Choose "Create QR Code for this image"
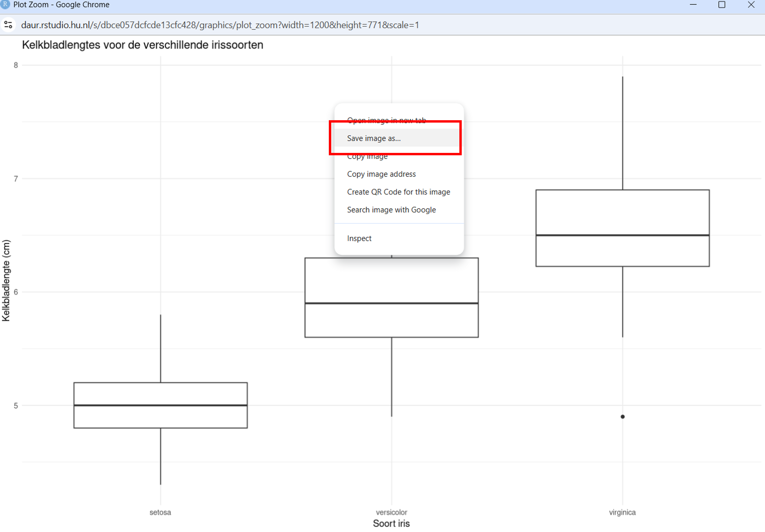 398,192
